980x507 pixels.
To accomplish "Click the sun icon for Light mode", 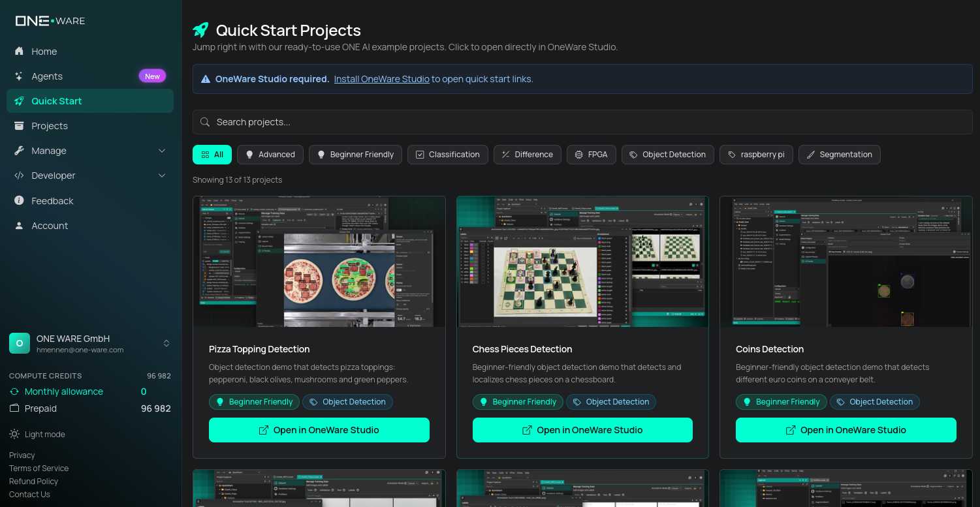I will [x=14, y=435].
